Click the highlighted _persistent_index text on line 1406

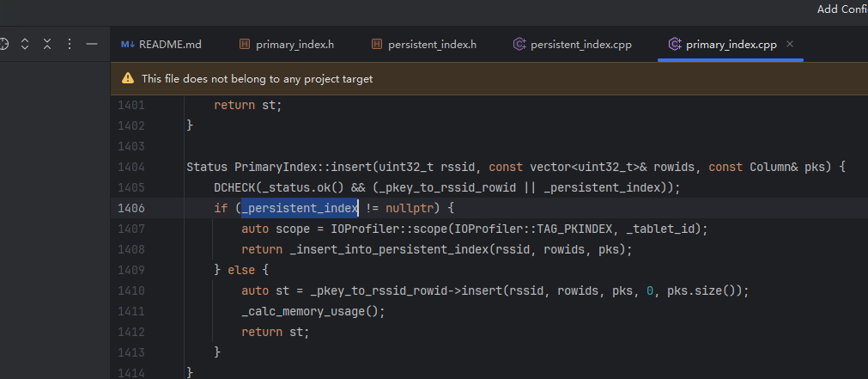[x=300, y=208]
